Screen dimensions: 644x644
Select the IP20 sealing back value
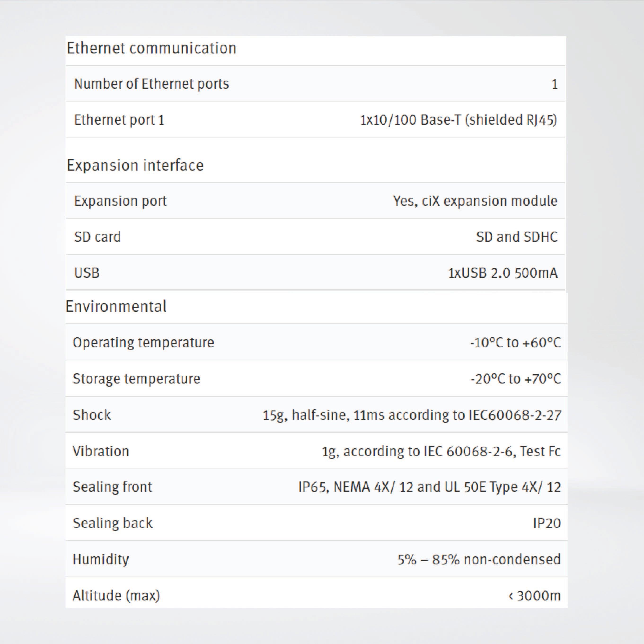point(547,523)
